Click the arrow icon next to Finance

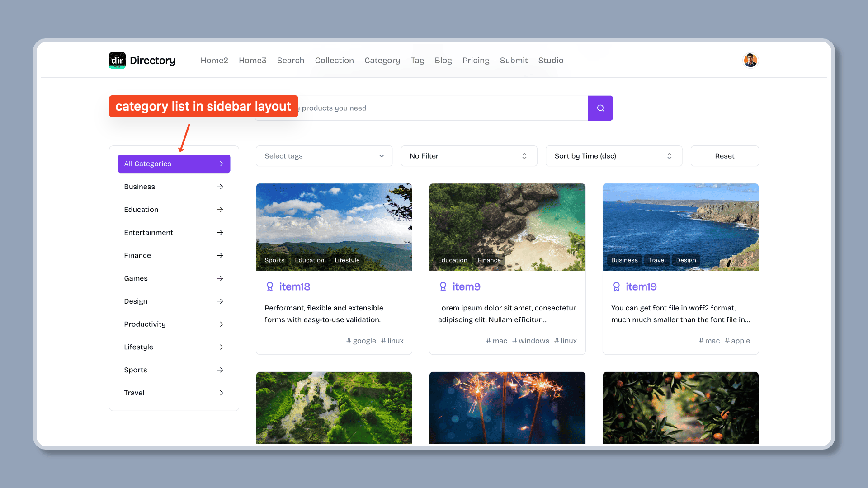220,255
